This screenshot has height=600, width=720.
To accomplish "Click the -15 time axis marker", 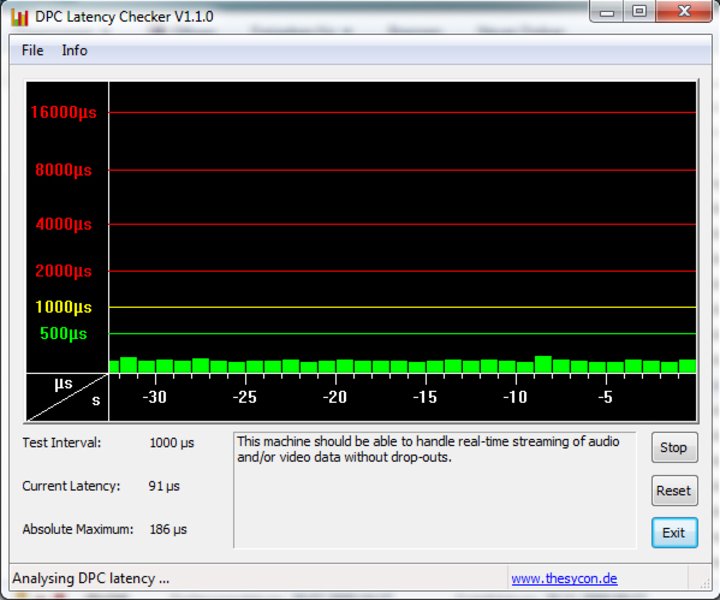I will coord(425,397).
